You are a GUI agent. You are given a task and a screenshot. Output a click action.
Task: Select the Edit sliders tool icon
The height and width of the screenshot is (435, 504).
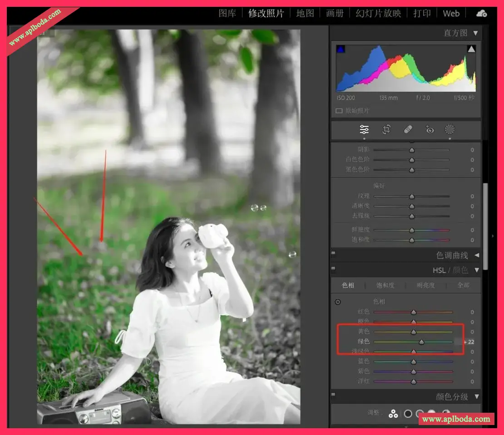click(x=364, y=130)
